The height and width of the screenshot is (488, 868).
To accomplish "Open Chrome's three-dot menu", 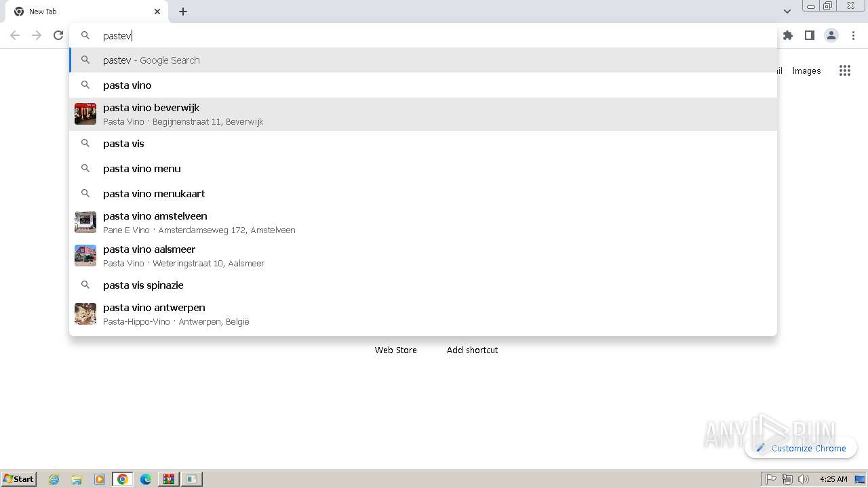I will [x=854, y=35].
